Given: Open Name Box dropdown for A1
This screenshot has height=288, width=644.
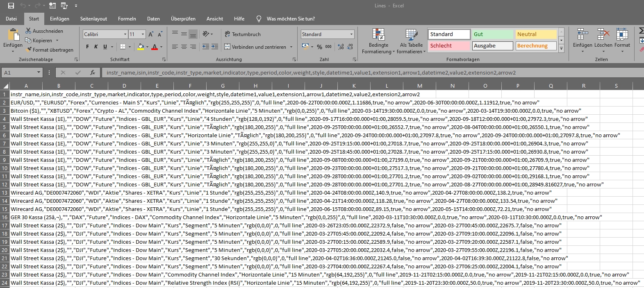Looking at the screenshot, I should [39, 73].
